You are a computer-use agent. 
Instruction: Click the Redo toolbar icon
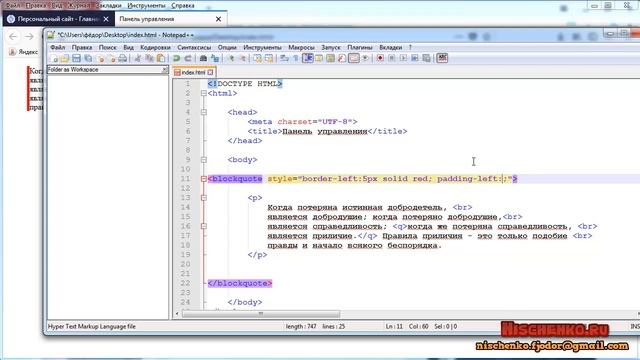188,58
